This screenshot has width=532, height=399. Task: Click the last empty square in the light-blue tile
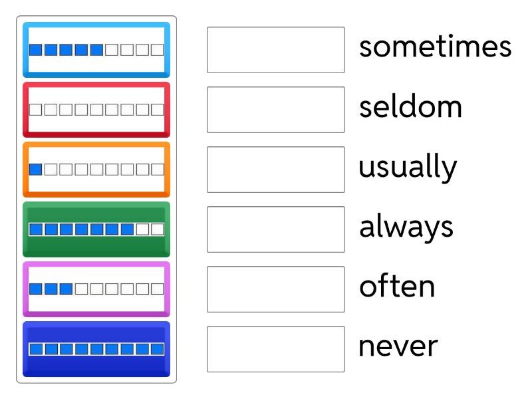click(158, 49)
